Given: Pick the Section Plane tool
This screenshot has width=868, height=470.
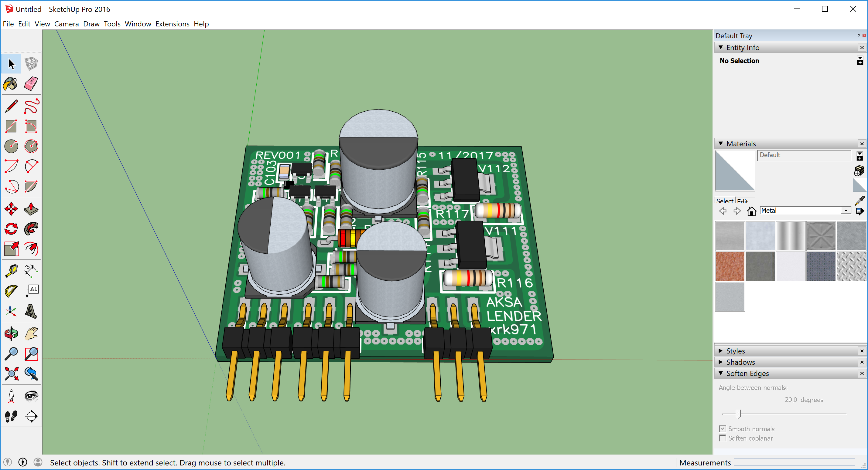Looking at the screenshot, I should point(31,416).
